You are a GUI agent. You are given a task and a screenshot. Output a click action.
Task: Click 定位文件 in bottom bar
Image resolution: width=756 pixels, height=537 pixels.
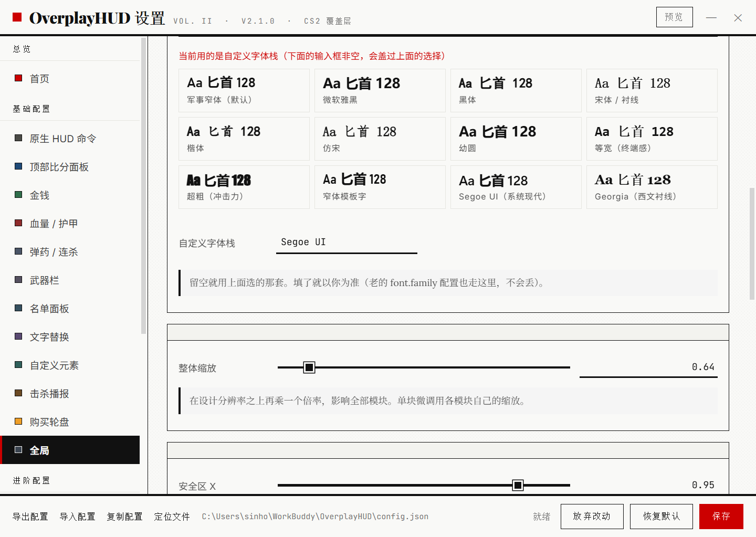pyautogui.click(x=172, y=517)
